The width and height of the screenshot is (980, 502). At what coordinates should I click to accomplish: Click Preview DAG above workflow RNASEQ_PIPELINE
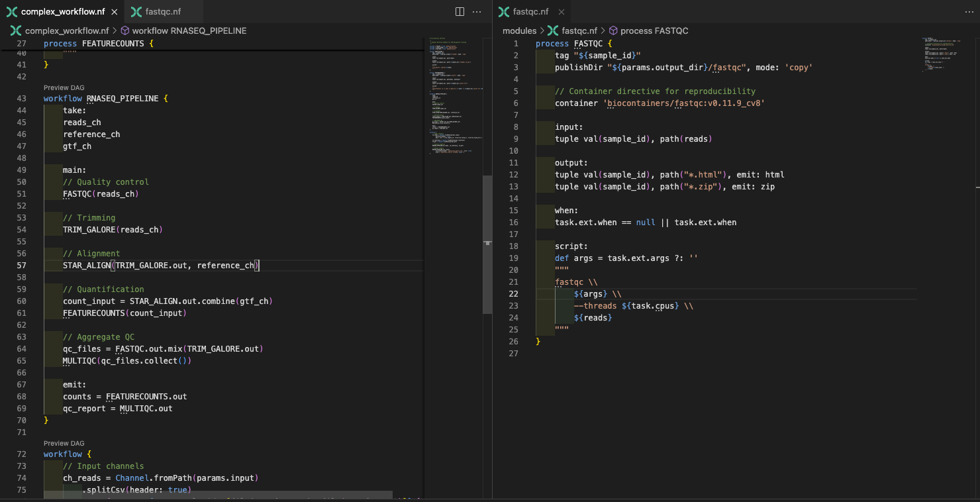[64, 87]
